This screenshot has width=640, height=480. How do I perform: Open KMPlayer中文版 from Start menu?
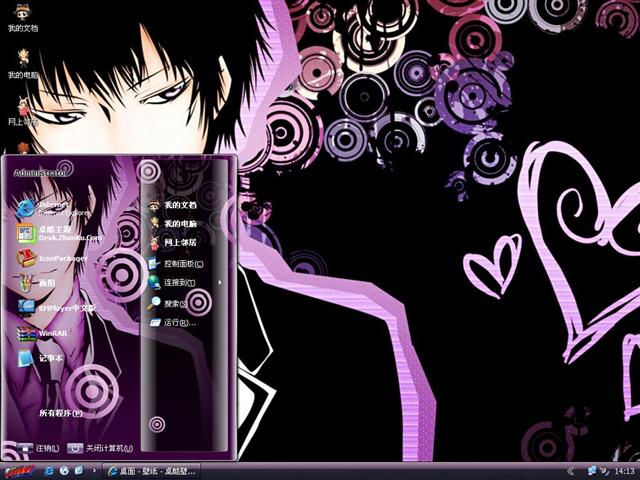tap(56, 308)
